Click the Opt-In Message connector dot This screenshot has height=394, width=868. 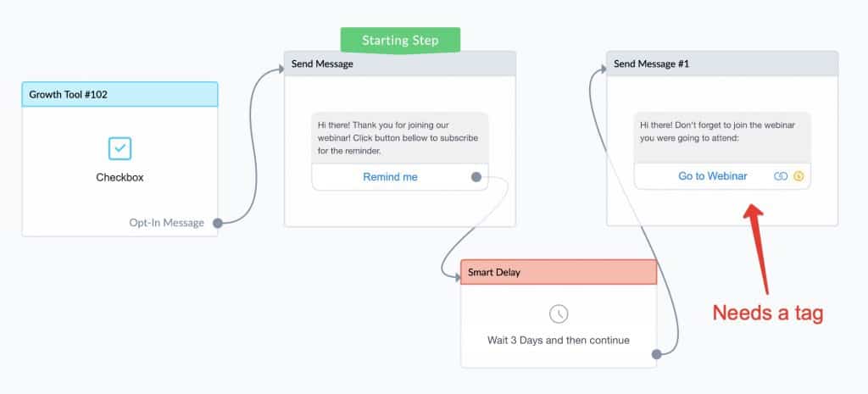218,223
